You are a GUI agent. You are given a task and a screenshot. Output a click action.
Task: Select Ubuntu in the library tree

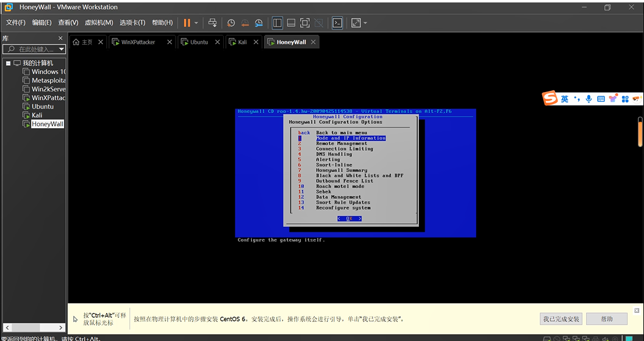tap(38, 106)
